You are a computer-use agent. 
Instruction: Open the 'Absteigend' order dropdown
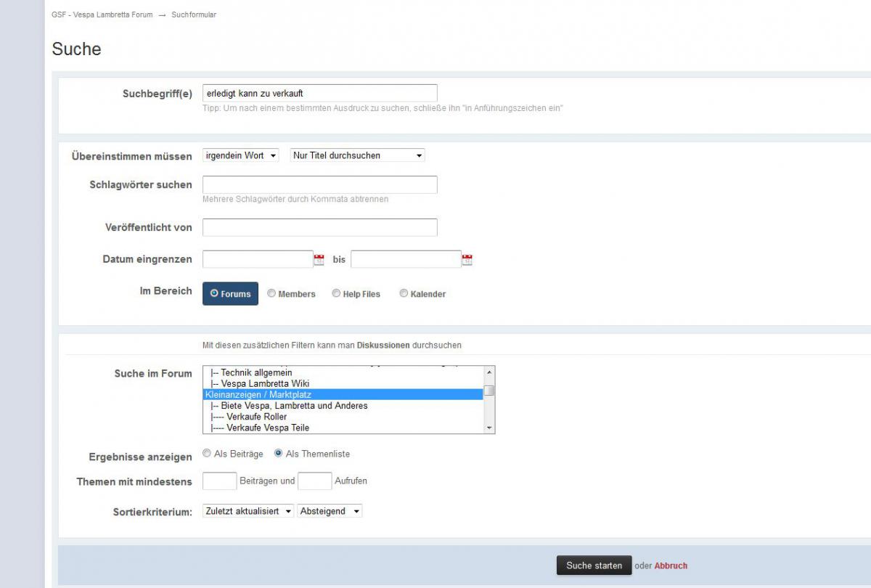pos(330,511)
